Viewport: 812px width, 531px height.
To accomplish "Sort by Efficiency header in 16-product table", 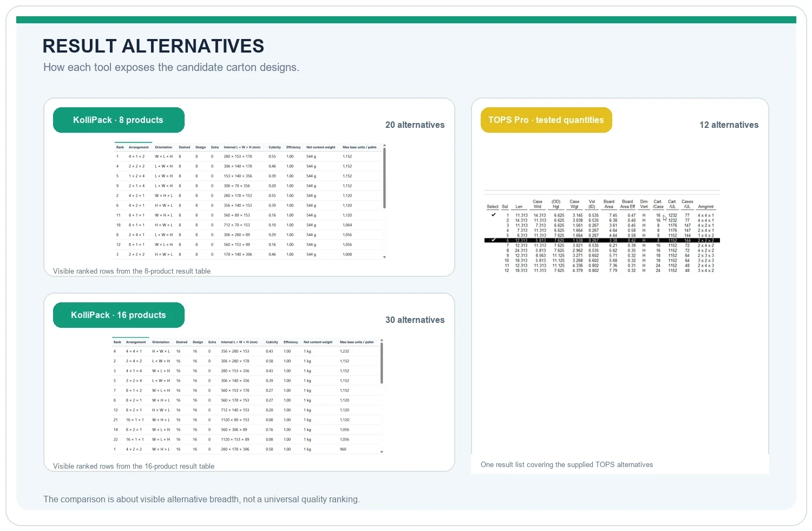I will coord(291,342).
